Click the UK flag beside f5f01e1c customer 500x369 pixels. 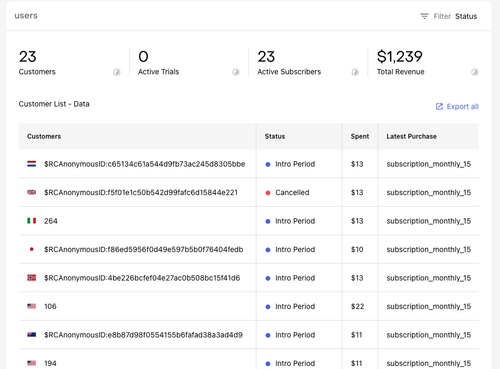(32, 192)
